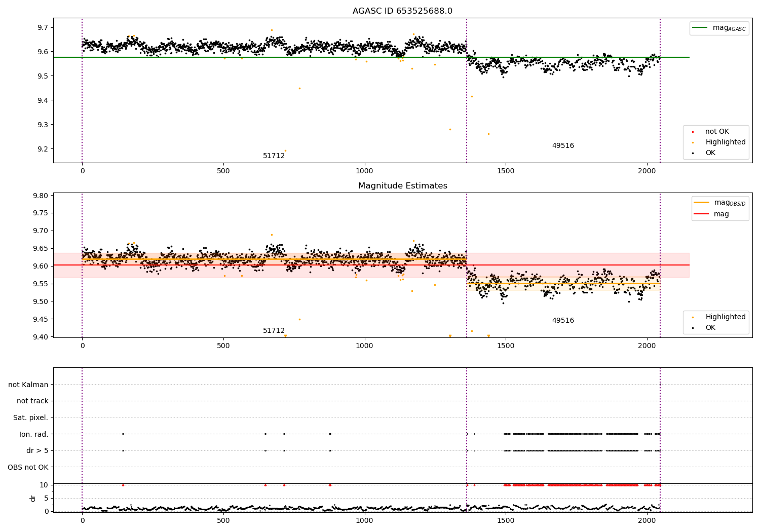Click the 2000 x-axis tick in top plot
Screen dimensions: 760x532
647,171
